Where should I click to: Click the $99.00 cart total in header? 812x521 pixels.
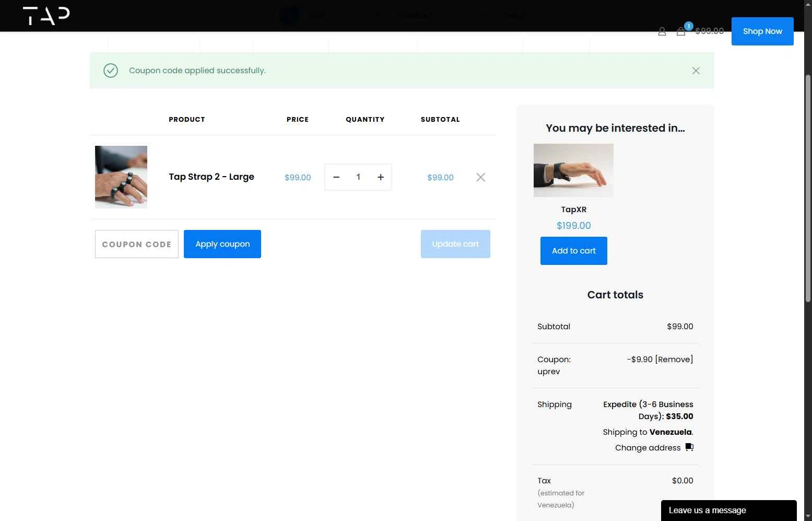[710, 31]
